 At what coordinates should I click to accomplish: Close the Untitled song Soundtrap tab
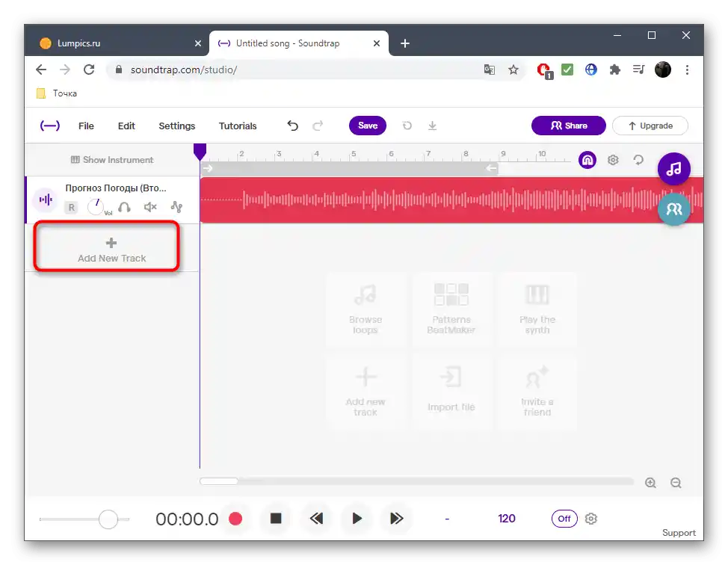pos(377,43)
